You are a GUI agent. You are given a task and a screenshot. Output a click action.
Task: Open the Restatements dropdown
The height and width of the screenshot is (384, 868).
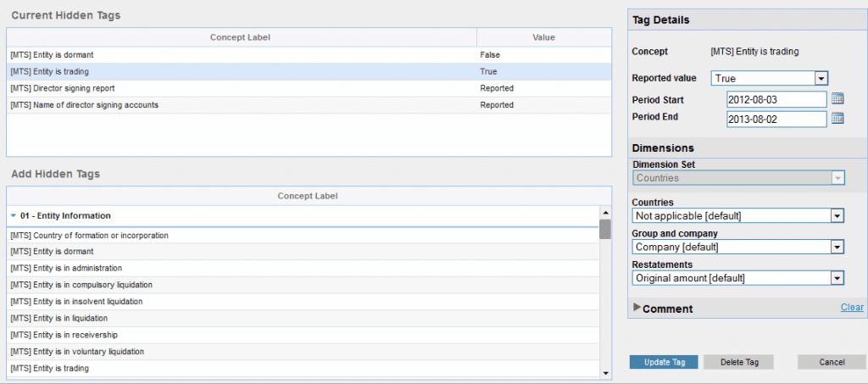(x=837, y=277)
